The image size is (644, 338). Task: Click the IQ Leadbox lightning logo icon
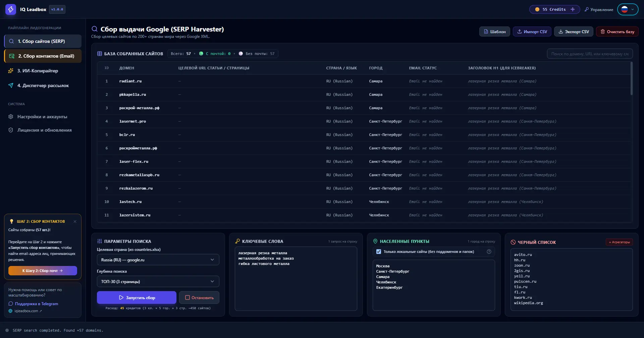pos(11,9)
